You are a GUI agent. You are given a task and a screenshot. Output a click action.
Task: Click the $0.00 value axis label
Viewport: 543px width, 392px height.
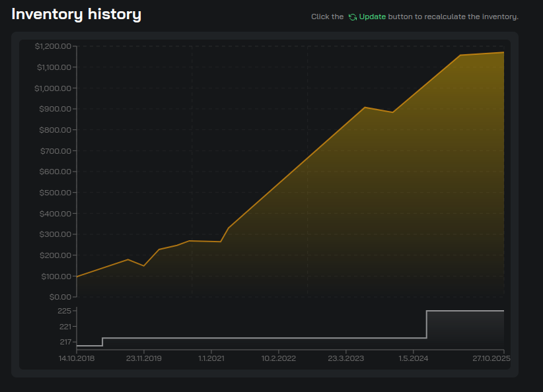(59, 297)
